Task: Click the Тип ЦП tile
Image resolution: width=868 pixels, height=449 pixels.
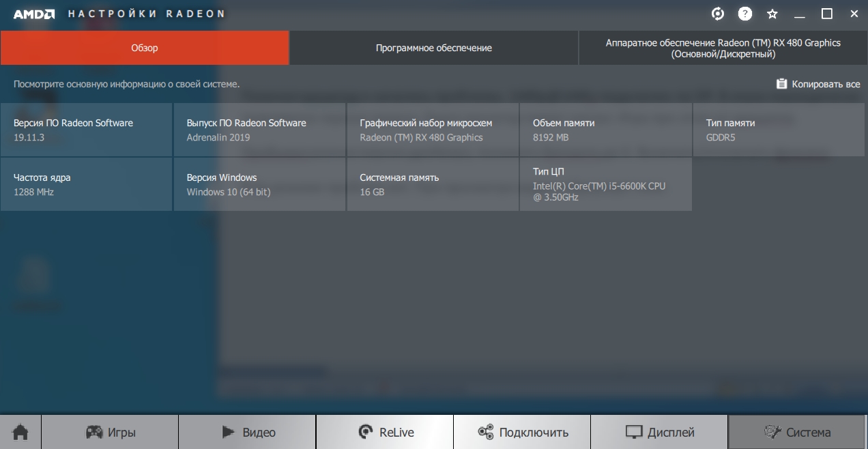Action: [606, 184]
